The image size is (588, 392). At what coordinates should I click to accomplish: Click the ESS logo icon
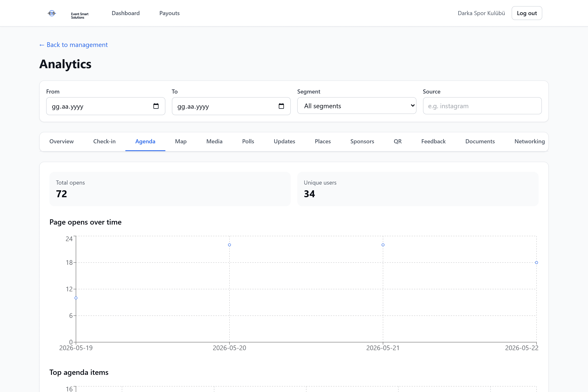click(x=52, y=13)
